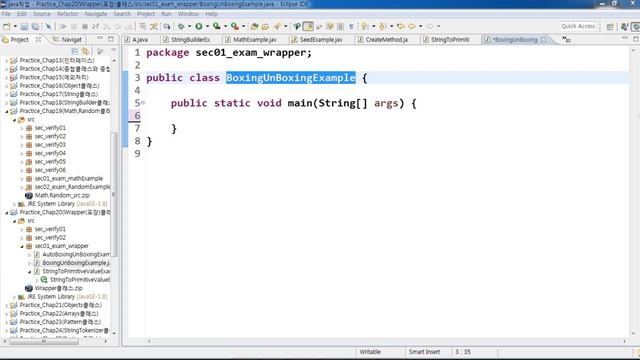
Task: Open the Refactor menu
Action: [x=67, y=14]
